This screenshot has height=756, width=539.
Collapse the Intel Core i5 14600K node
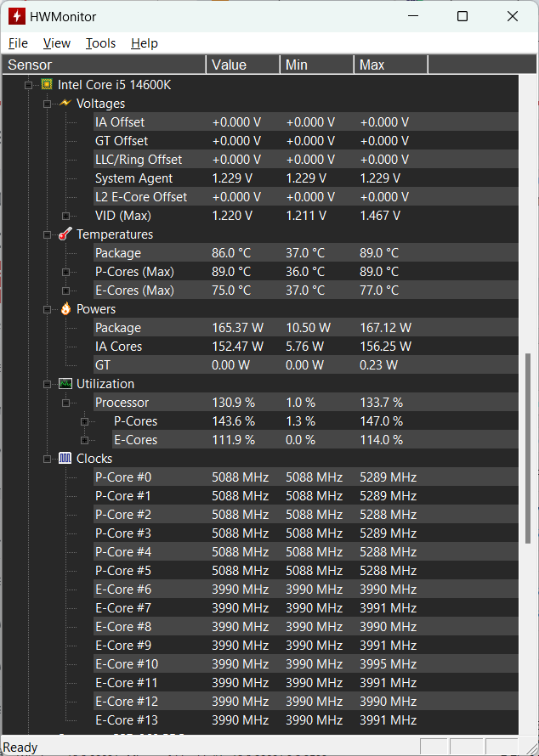coord(28,85)
